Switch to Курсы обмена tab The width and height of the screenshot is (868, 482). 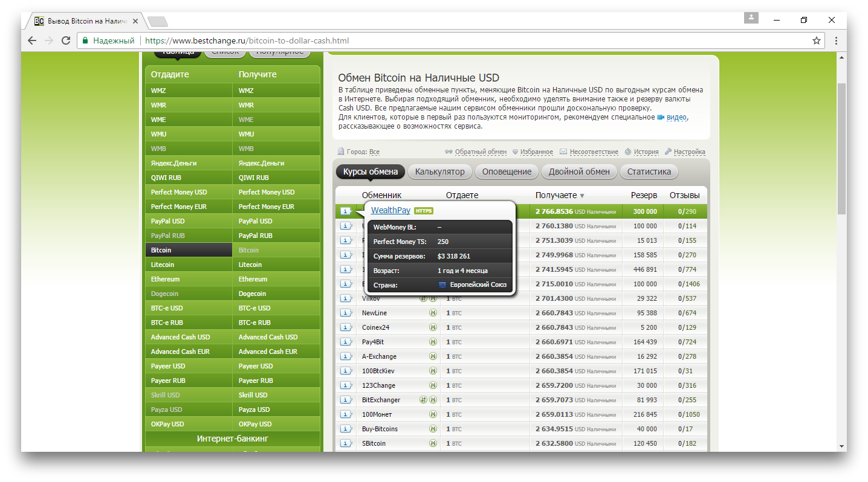(371, 172)
